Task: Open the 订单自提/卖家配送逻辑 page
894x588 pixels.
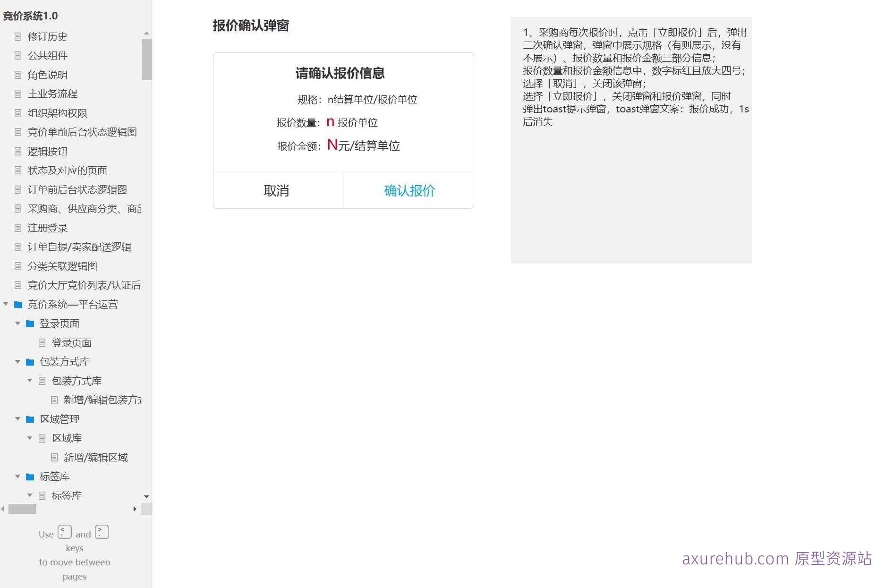Action: 79,247
